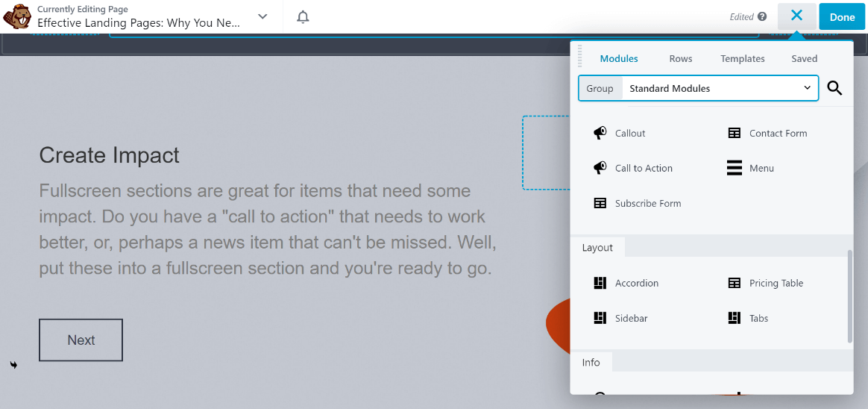Screen dimensions: 868x409
Task: Click the dashed empty column placeholder
Action: tap(547, 152)
